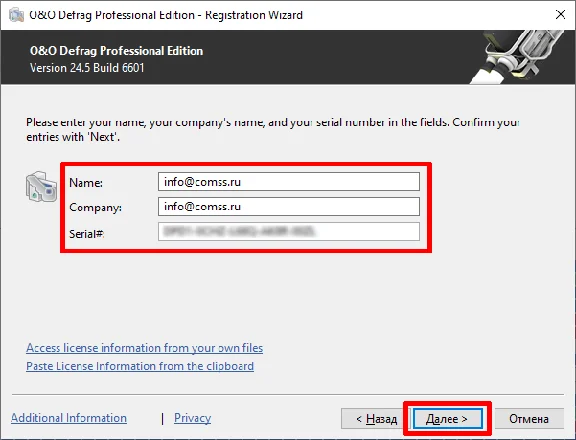This screenshot has height=440, width=576.
Task: Click the 'Serial#:' label
Action: (87, 234)
